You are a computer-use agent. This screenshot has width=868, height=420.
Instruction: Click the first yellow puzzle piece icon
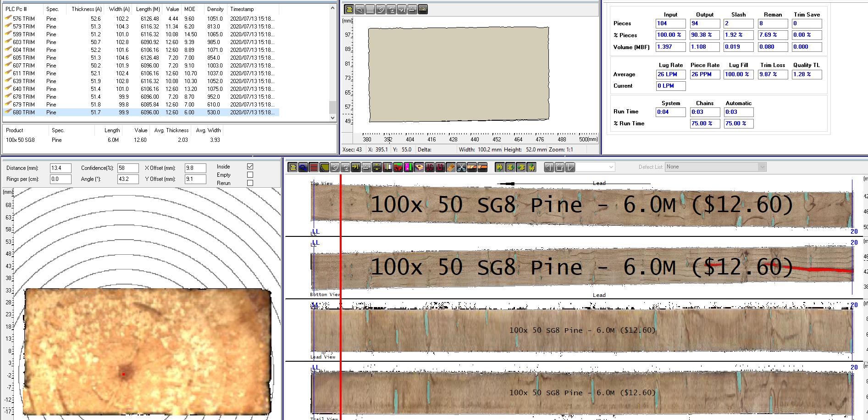coord(500,168)
